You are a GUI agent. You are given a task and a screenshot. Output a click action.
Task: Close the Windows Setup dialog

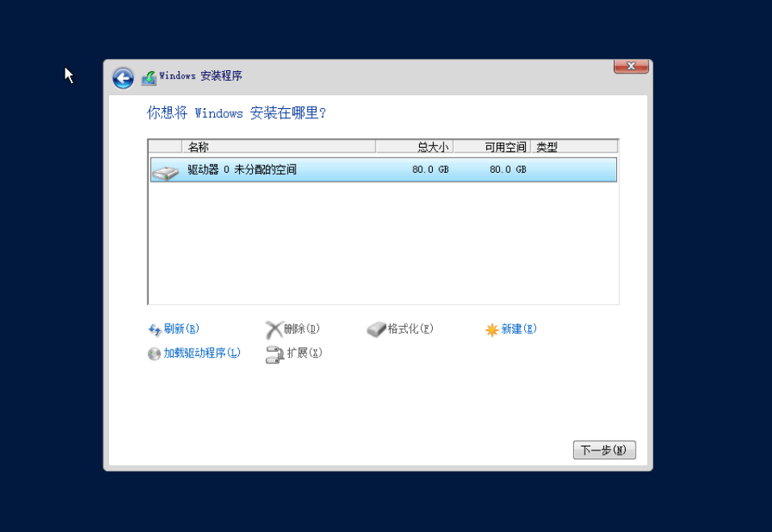click(631, 66)
